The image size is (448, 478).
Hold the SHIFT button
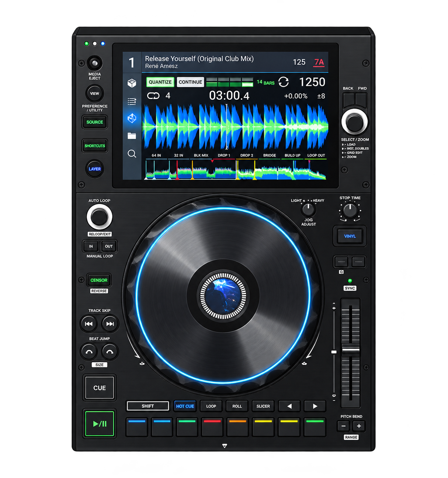tap(148, 406)
